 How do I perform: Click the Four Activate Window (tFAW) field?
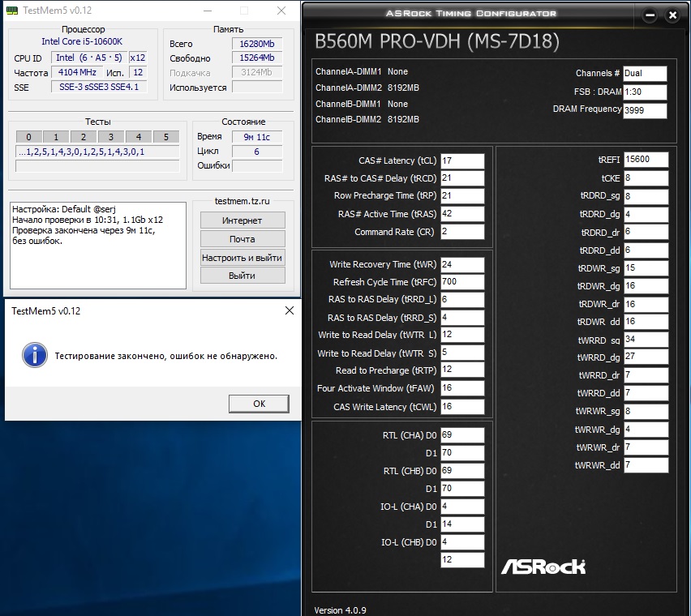pyautogui.click(x=462, y=388)
